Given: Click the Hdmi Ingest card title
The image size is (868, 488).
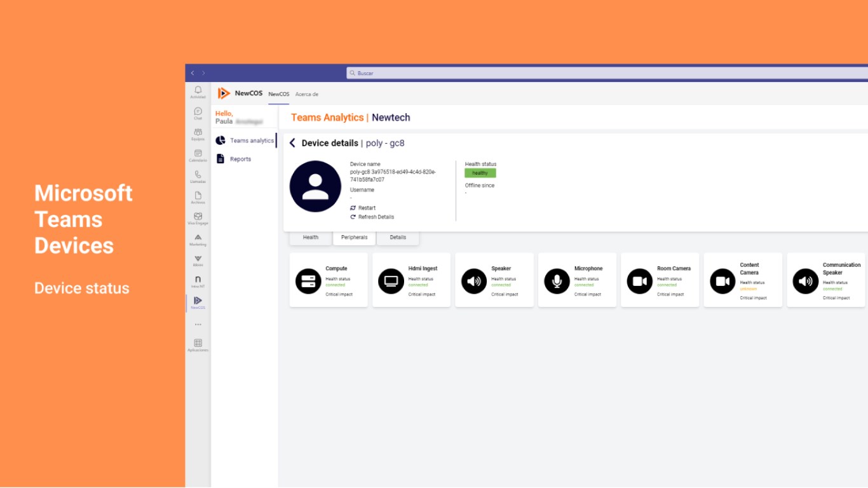Looking at the screenshot, I should point(423,269).
